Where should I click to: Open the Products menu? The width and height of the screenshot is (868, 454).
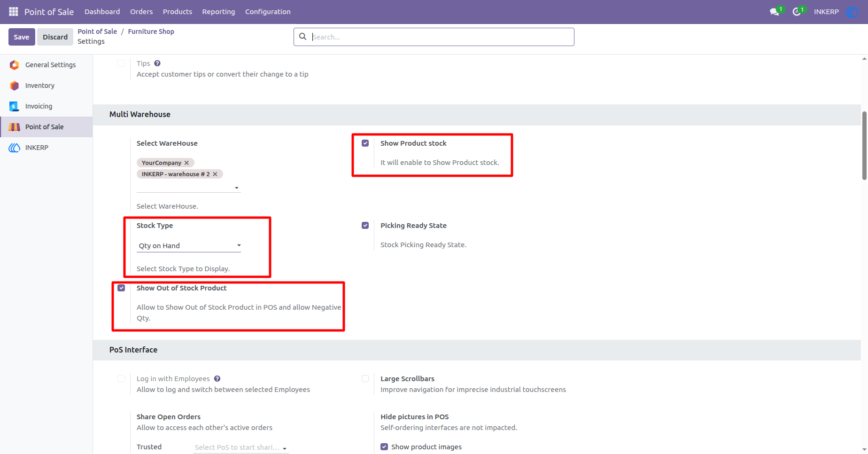coord(177,12)
